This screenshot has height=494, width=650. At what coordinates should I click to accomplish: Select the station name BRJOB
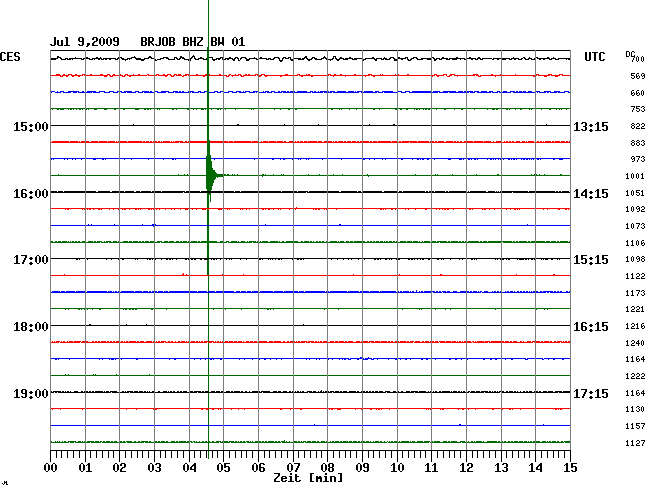click(x=158, y=42)
